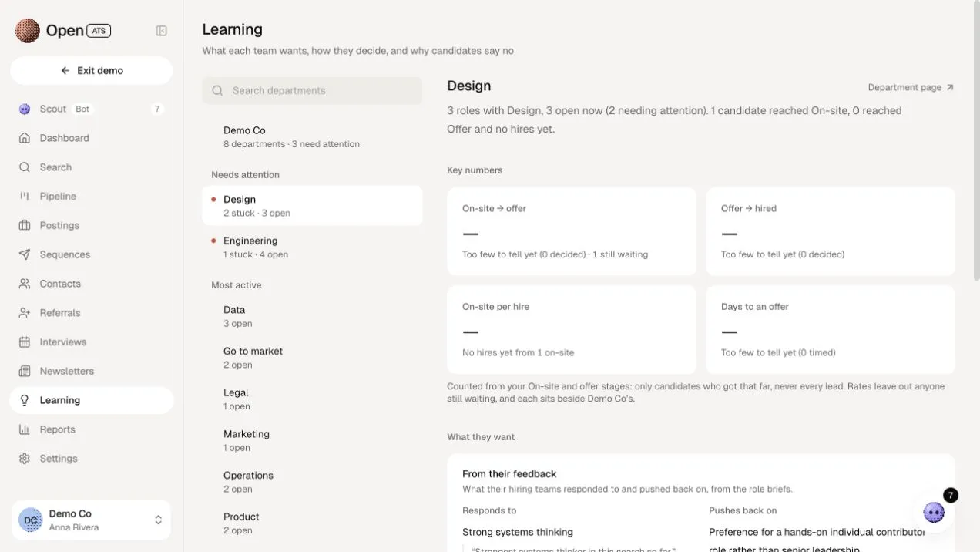This screenshot has height=552, width=980.
Task: Click the Days to an offer card
Action: pos(831,330)
